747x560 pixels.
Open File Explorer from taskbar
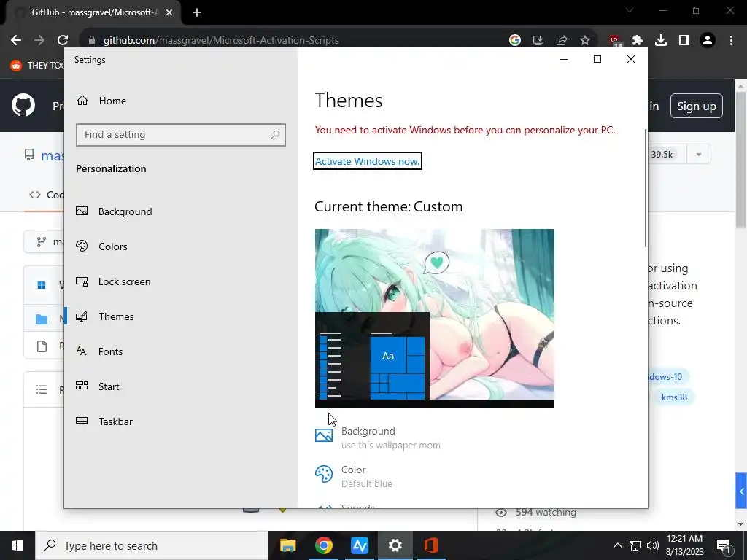tap(287, 545)
